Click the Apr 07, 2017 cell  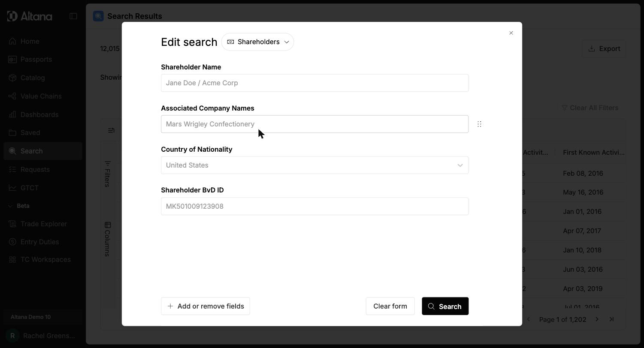(582, 231)
